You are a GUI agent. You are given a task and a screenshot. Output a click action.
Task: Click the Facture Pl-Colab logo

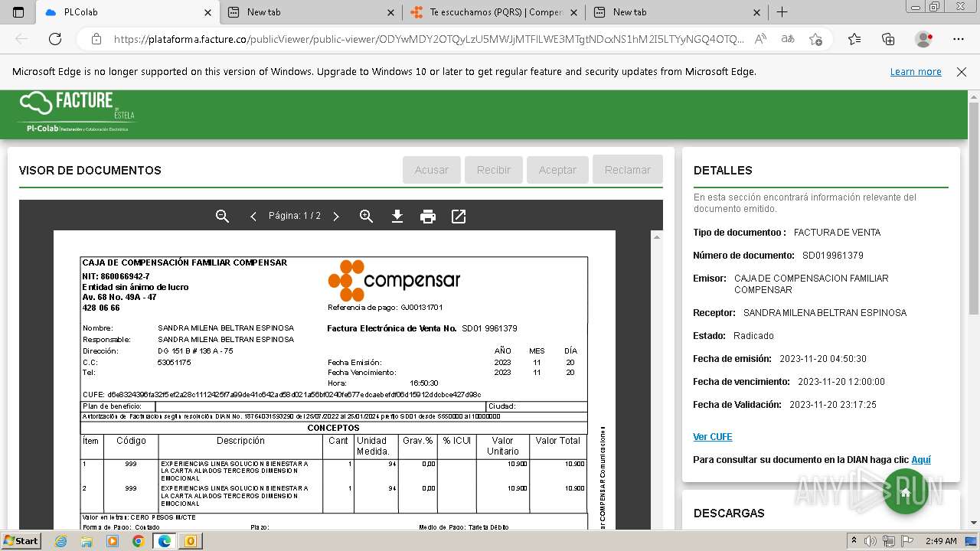pyautogui.click(x=77, y=112)
